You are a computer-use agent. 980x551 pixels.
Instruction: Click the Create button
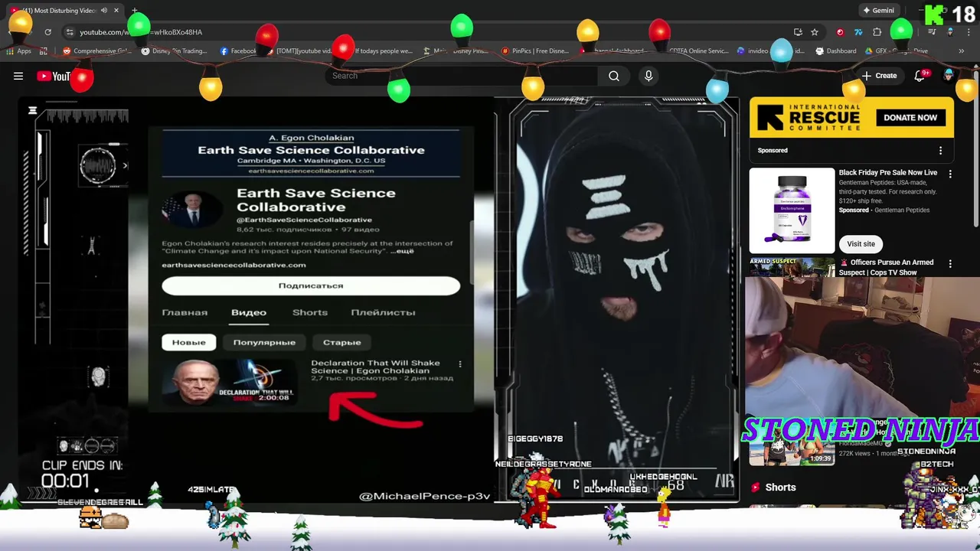pos(879,76)
